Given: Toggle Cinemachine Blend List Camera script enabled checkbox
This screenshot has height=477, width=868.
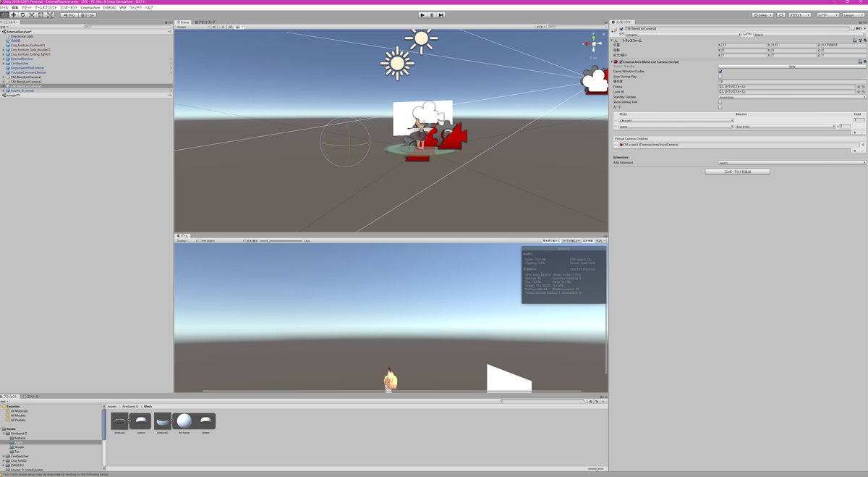Looking at the screenshot, I should [621, 62].
